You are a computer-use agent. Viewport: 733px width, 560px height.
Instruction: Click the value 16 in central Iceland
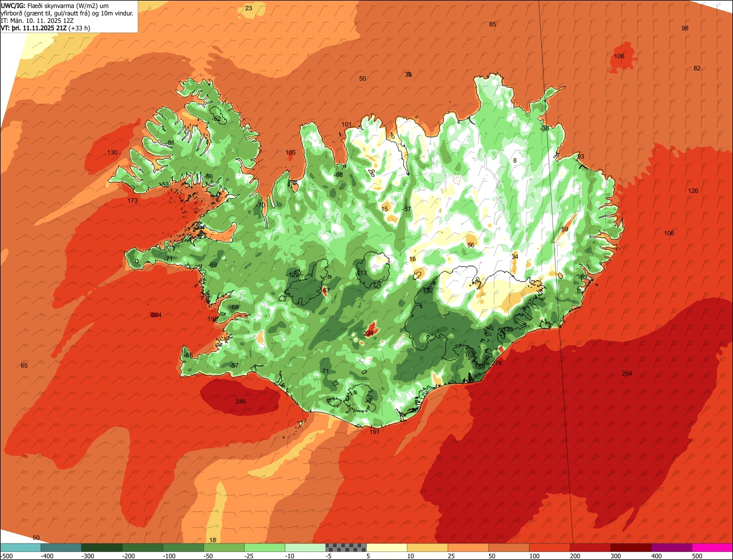click(x=413, y=259)
